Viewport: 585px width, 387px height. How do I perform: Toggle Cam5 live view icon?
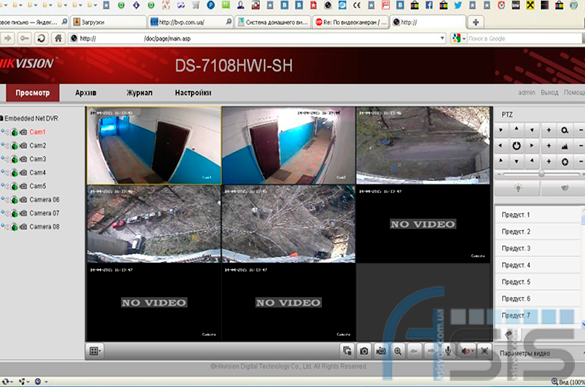[x=15, y=186]
